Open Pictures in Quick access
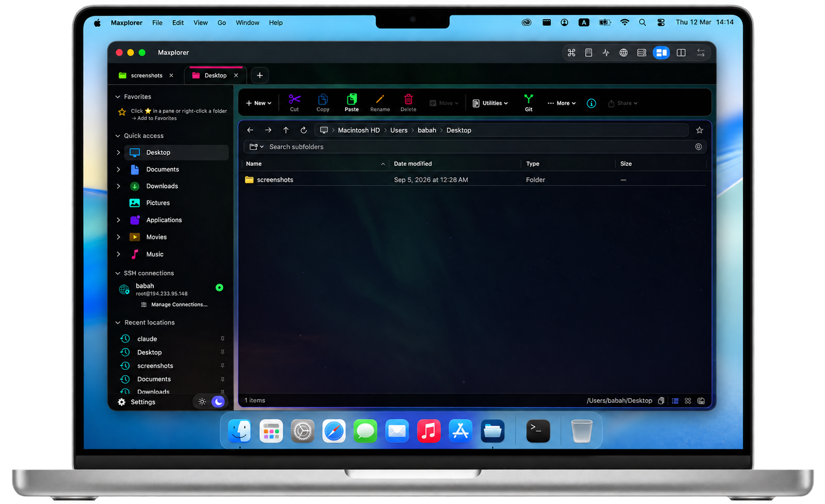The height and width of the screenshot is (504, 825). pos(158,203)
